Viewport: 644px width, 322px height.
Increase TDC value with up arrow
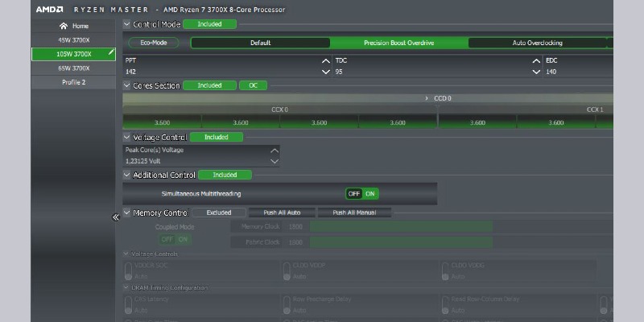(536, 61)
